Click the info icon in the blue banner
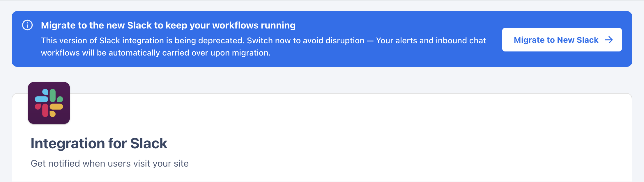This screenshot has height=182, width=644. pyautogui.click(x=27, y=25)
